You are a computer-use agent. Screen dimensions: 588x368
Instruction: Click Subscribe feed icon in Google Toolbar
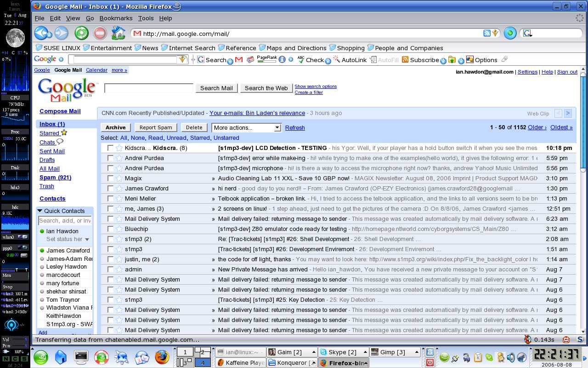(x=405, y=60)
